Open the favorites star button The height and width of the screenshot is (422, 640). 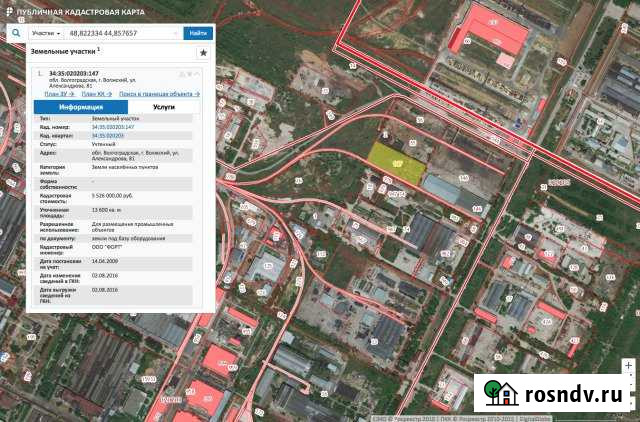click(x=203, y=52)
